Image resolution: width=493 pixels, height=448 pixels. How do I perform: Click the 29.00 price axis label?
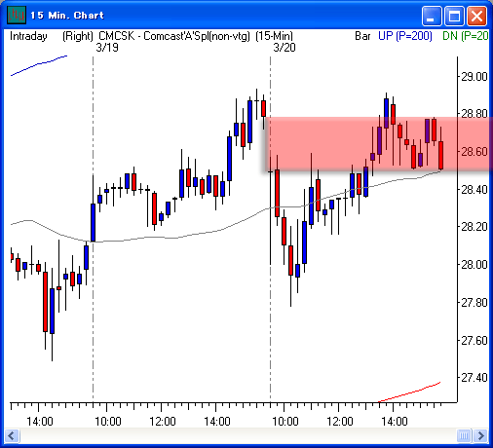pos(474,77)
